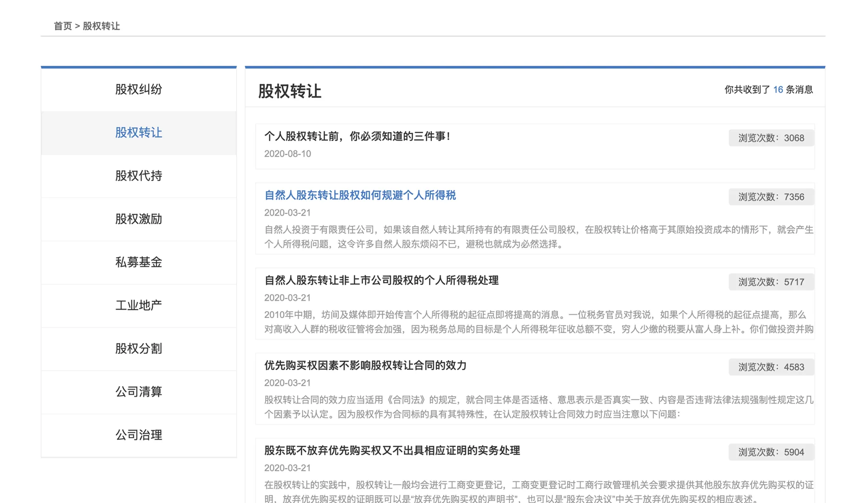Select 股权纠纷 in the sidebar
The height and width of the screenshot is (503, 868).
pyautogui.click(x=138, y=89)
